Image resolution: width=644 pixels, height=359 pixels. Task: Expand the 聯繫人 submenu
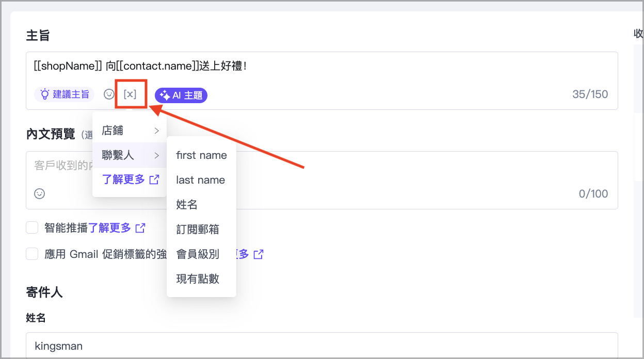(x=130, y=155)
